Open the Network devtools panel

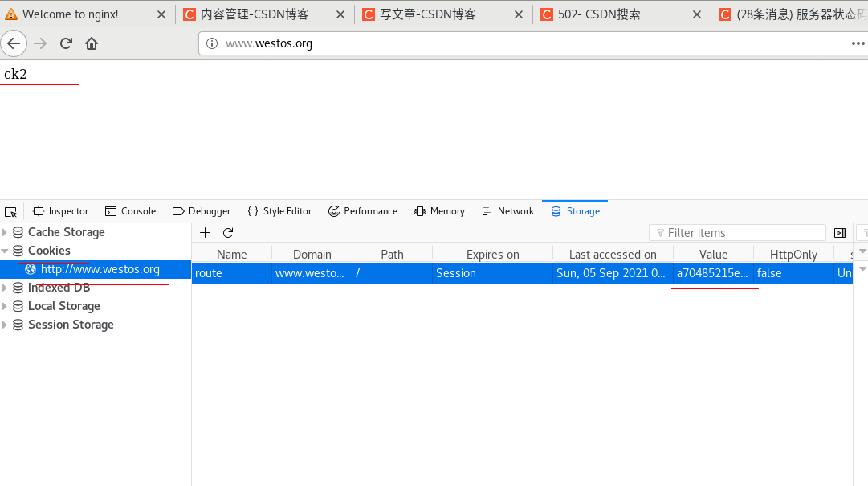pos(508,211)
